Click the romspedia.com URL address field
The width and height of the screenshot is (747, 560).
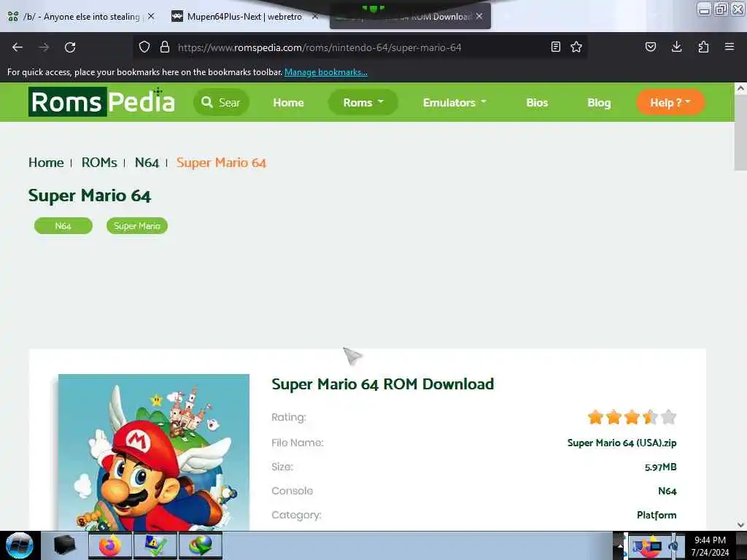(x=320, y=47)
